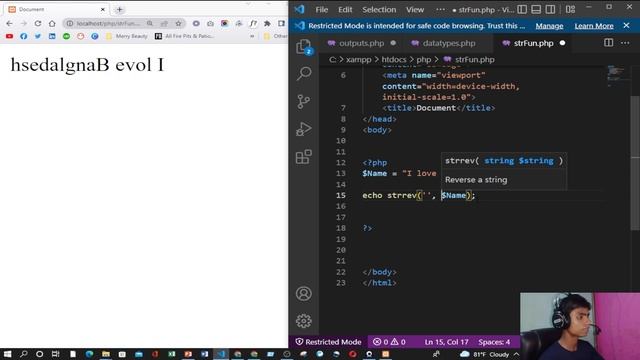The height and width of the screenshot is (360, 640).
Task: Toggle the bottom panel layout icon
Action: (x=536, y=9)
